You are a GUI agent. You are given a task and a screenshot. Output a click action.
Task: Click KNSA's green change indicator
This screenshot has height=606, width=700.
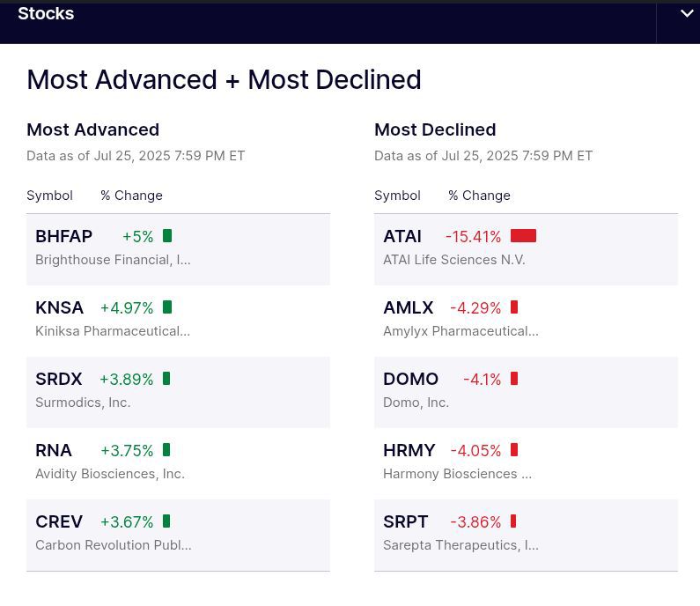tap(167, 307)
